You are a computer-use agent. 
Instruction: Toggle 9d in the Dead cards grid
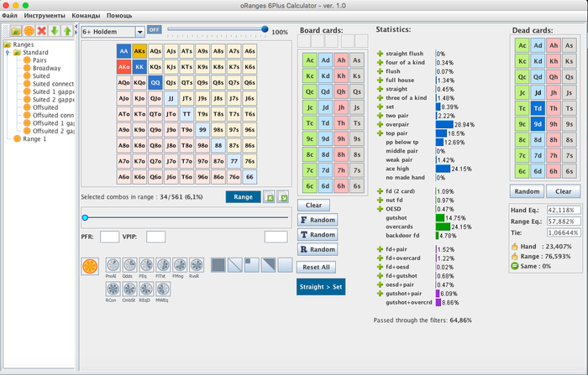coord(538,124)
